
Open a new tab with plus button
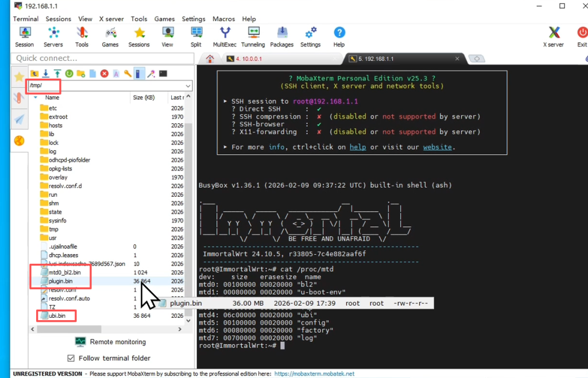(477, 59)
